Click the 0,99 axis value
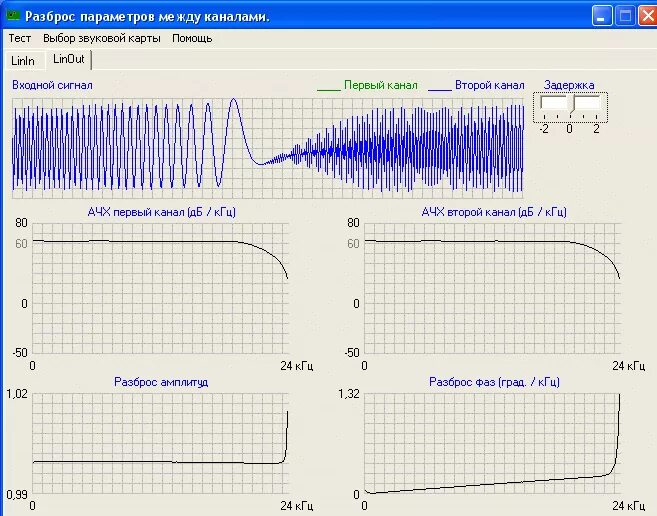The height and width of the screenshot is (516, 657). (x=17, y=495)
